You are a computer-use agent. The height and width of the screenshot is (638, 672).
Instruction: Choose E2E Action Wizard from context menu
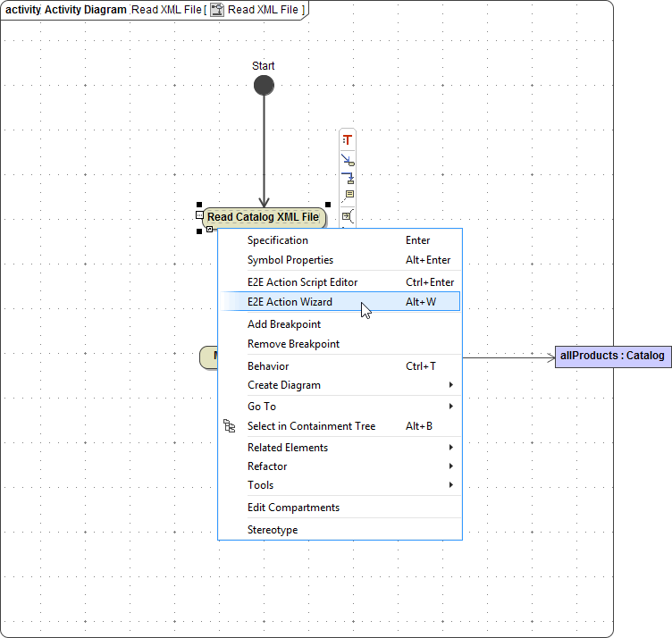290,302
